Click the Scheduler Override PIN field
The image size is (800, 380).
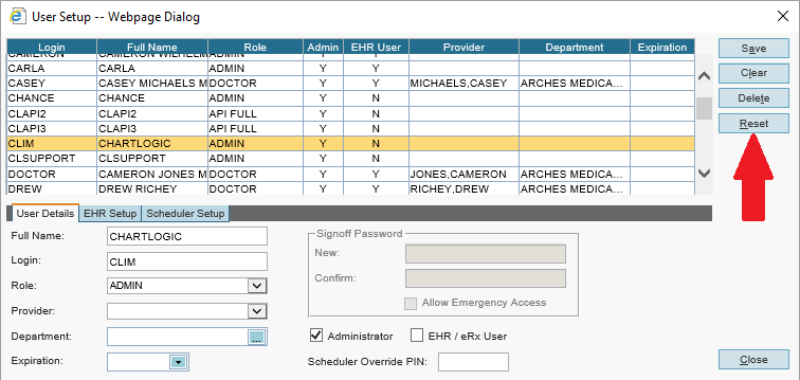click(473, 362)
